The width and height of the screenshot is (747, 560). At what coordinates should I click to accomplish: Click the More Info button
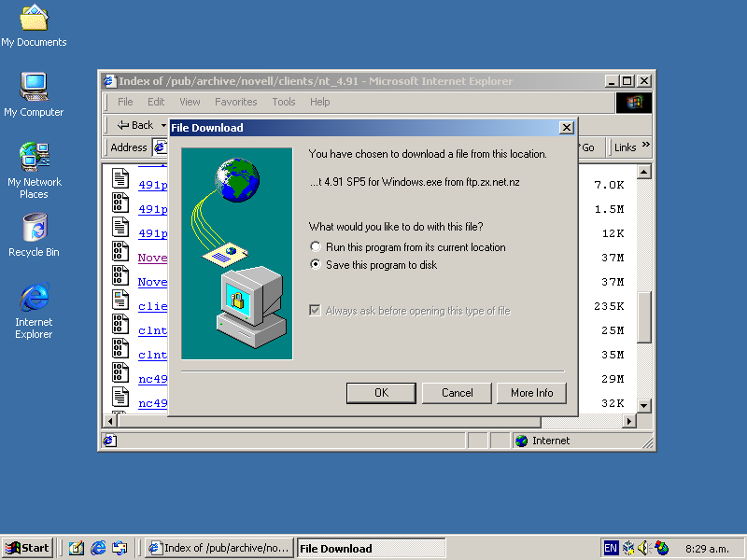coord(531,393)
